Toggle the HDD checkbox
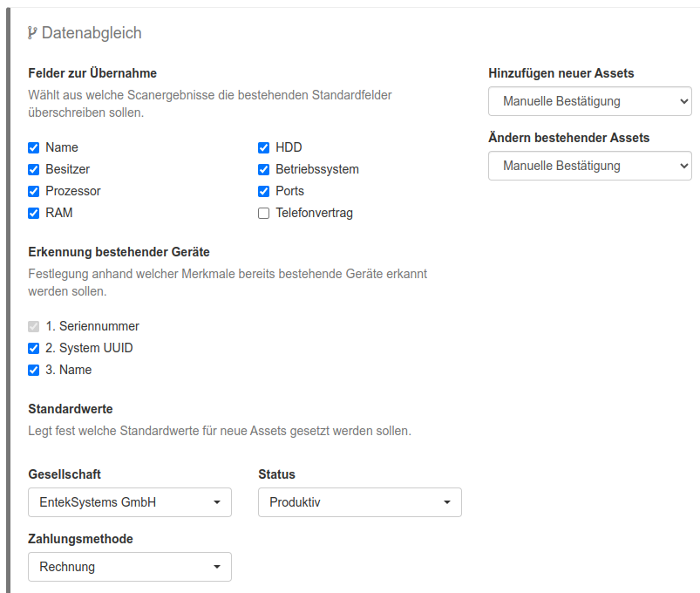The width and height of the screenshot is (700, 593). point(264,147)
